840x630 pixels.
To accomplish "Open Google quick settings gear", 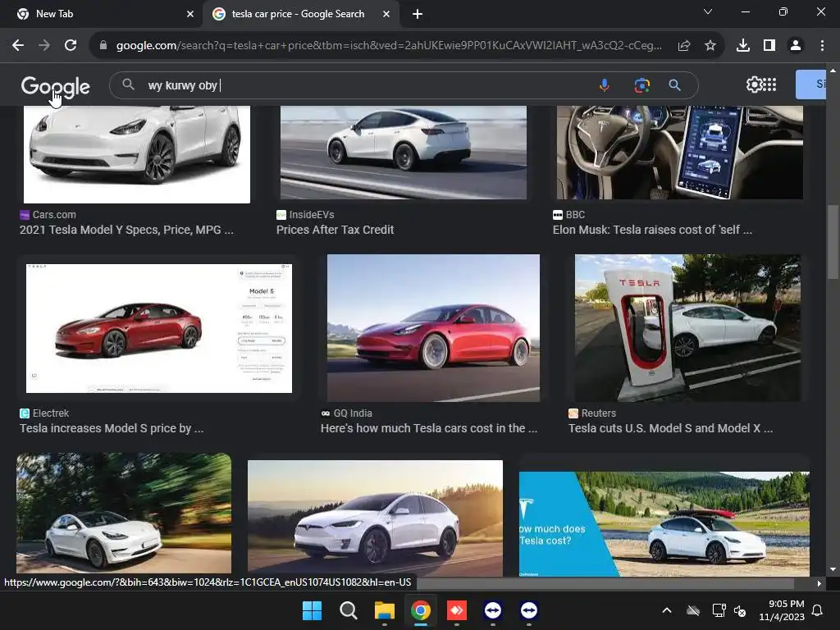I will 754,84.
